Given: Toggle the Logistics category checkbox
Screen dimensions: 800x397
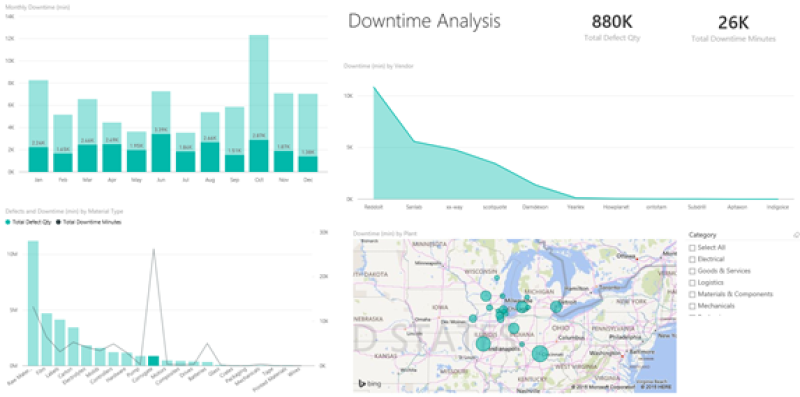Looking at the screenshot, I should 692,283.
